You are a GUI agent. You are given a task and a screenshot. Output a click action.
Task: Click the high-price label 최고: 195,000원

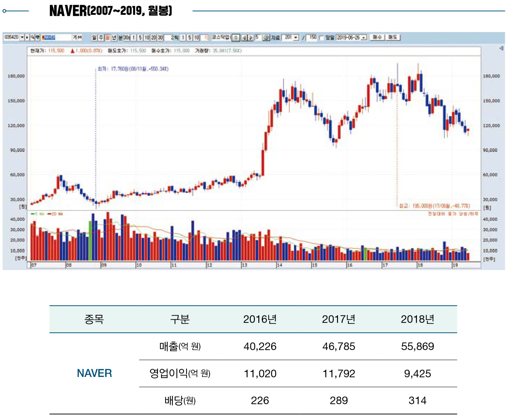point(435,206)
